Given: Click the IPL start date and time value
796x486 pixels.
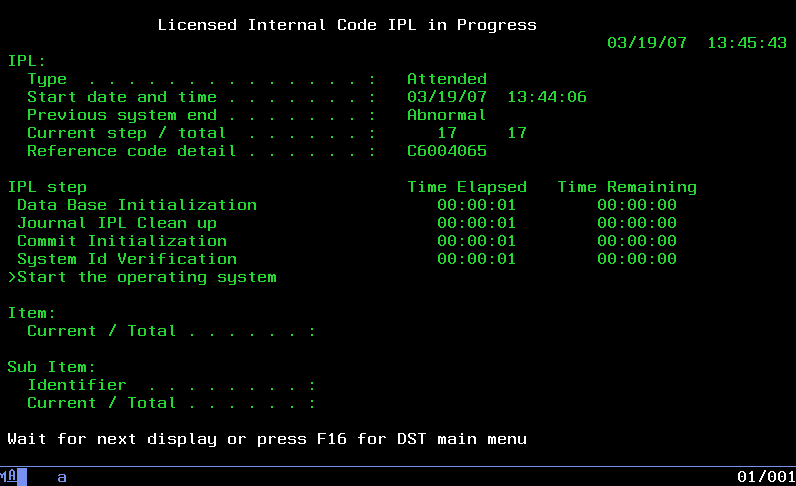Looking at the screenshot, I should coord(496,97).
